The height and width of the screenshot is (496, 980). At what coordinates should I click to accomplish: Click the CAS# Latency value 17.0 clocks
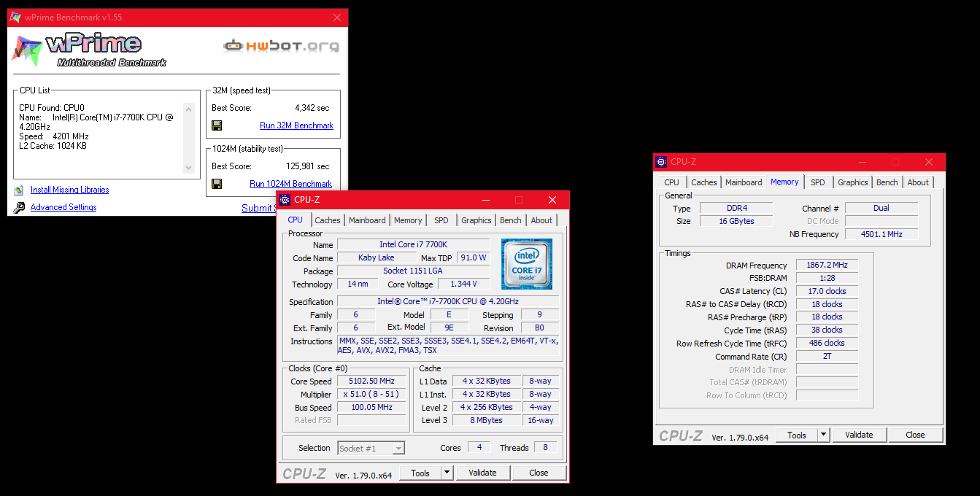[827, 291]
